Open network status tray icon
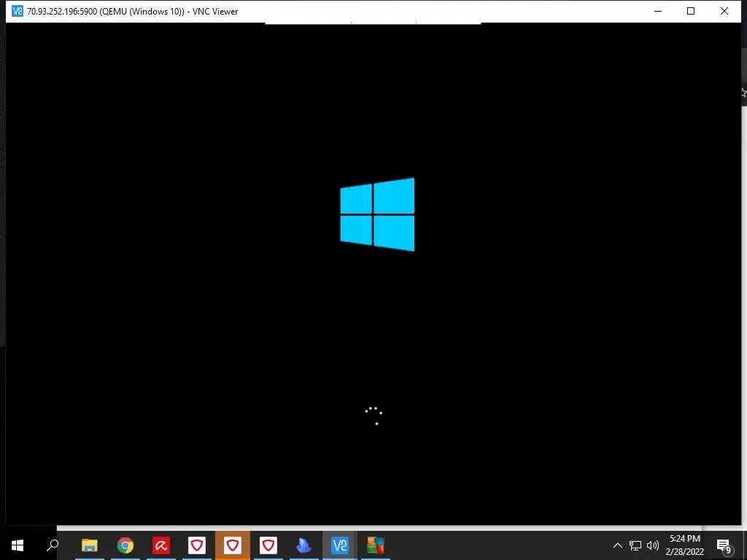The image size is (747, 560). (635, 545)
